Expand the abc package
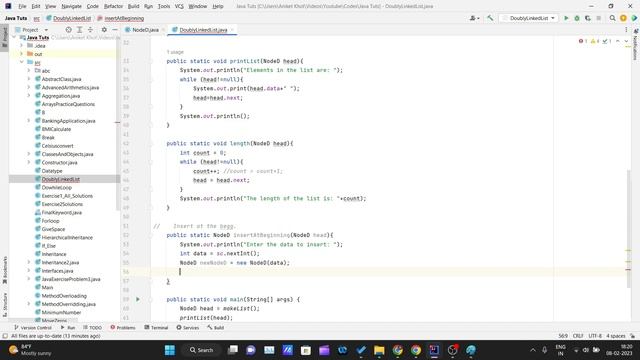640x360 pixels. [x=29, y=71]
